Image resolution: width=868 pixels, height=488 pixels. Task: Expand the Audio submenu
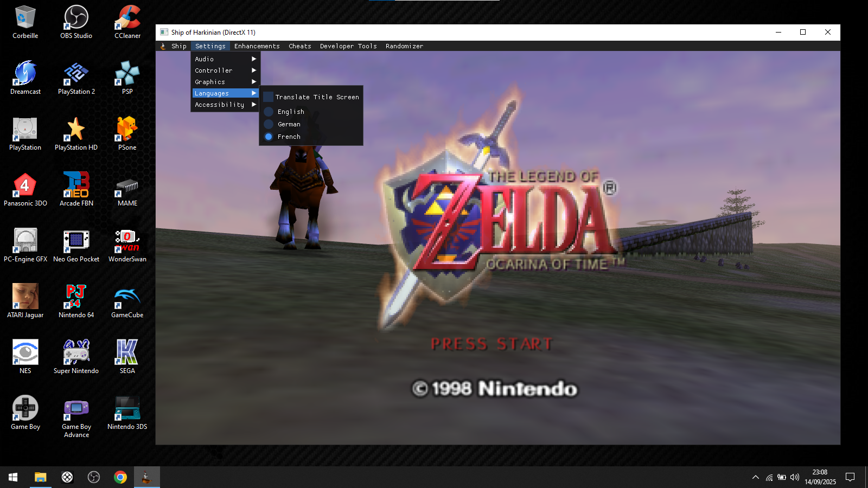coord(225,59)
